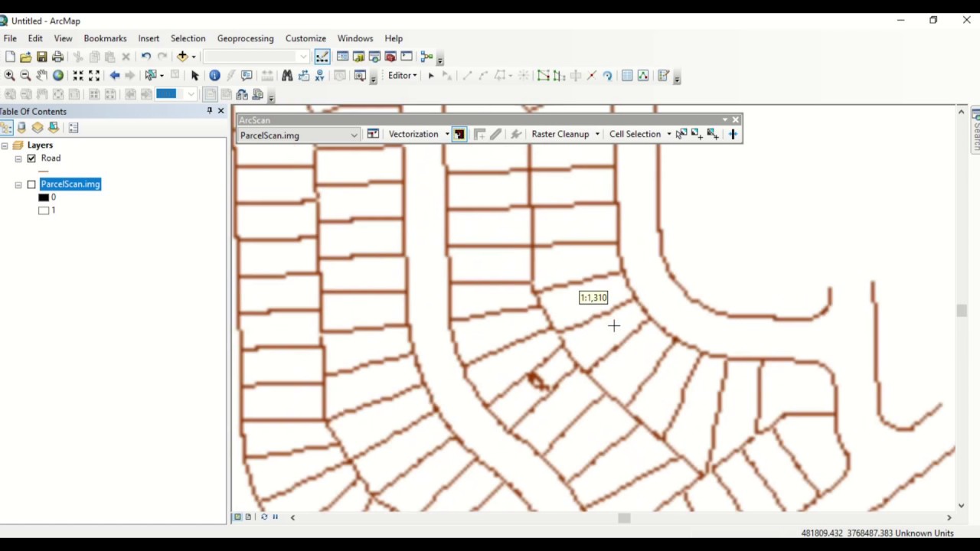List By Drawing Order button
This screenshot has width=980, height=551.
(6, 128)
